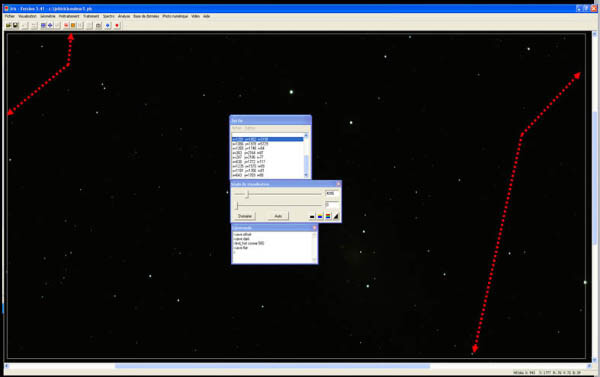Viewport: 600px width, 377px height.
Task: Click the leftmost button in threshold dialog
Action: (245, 216)
